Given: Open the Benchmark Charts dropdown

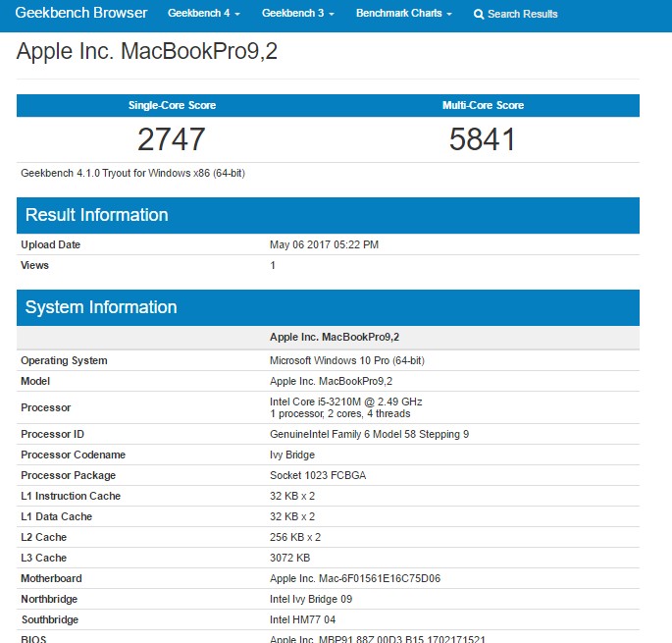Looking at the screenshot, I should point(404,13).
